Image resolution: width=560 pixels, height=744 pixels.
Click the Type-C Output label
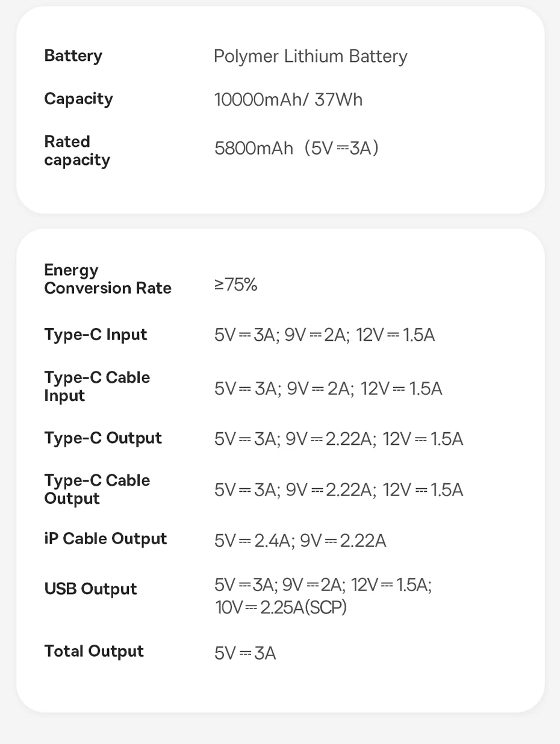[x=103, y=438]
